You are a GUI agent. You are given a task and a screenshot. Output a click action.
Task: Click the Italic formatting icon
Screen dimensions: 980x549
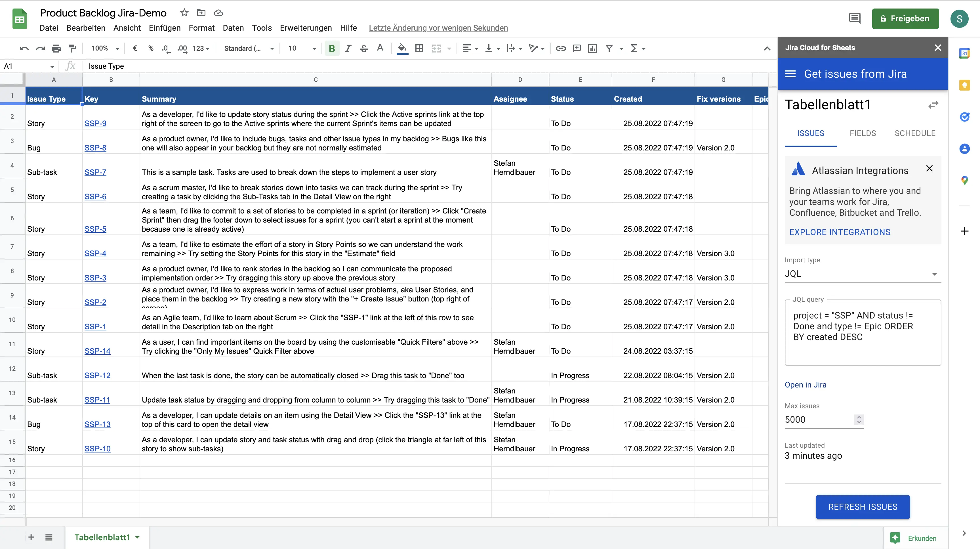pyautogui.click(x=348, y=48)
